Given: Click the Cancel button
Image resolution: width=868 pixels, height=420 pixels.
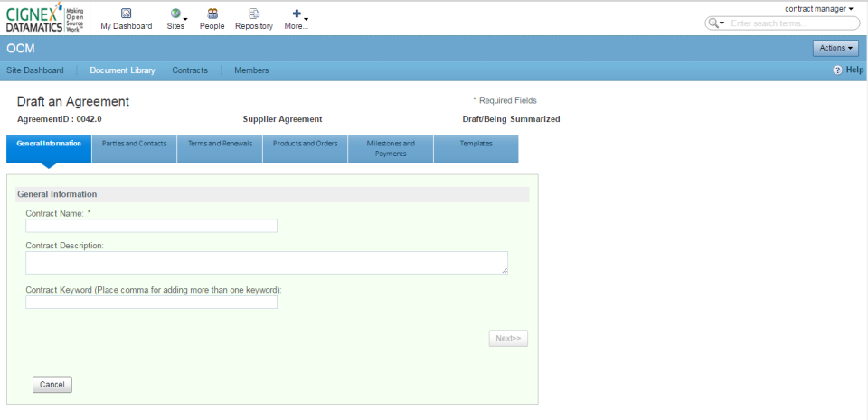Looking at the screenshot, I should (52, 385).
